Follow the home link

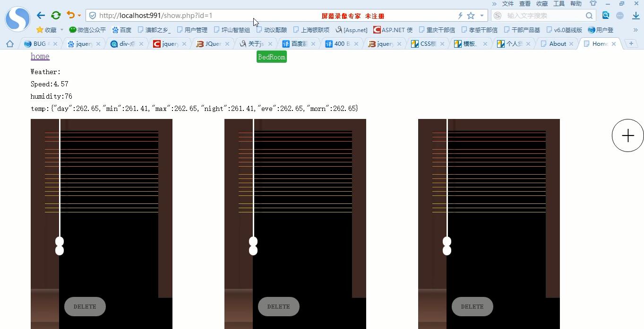tap(40, 56)
